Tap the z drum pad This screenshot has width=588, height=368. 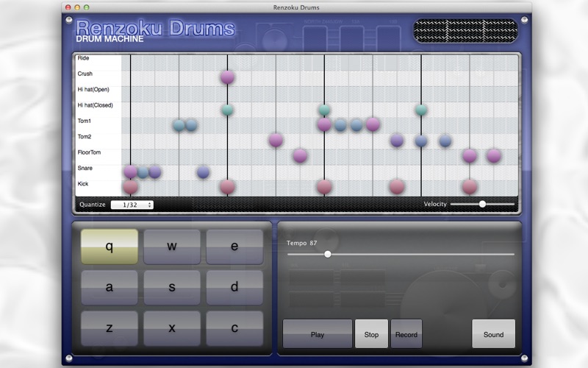[x=110, y=328]
